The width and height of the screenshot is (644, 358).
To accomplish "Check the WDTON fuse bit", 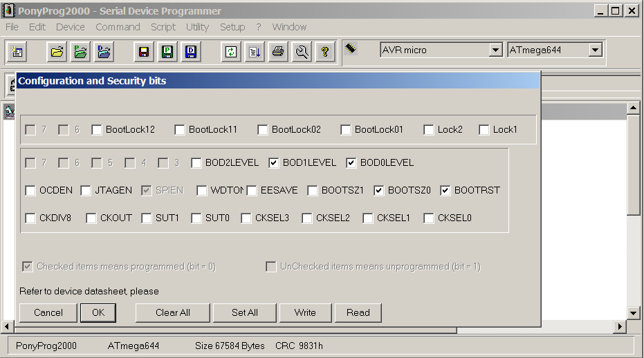I will point(202,191).
